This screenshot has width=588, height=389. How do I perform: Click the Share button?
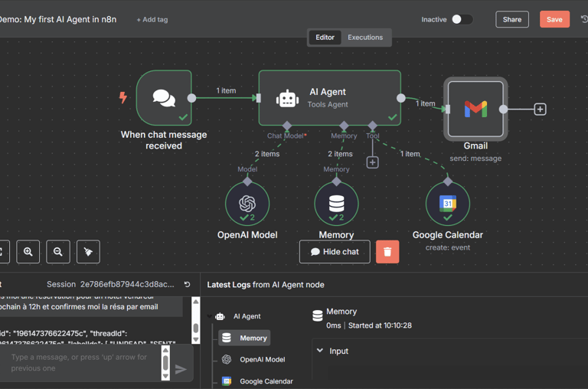(x=512, y=19)
